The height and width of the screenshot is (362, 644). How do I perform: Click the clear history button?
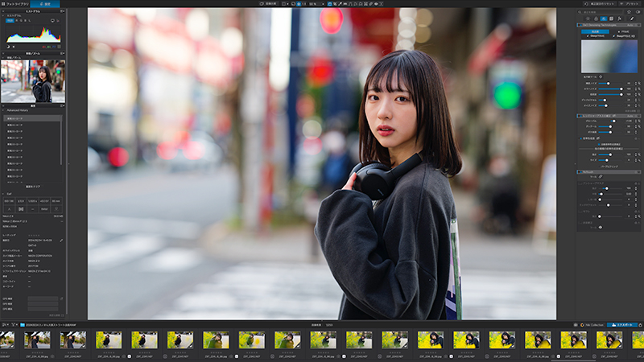(33, 187)
